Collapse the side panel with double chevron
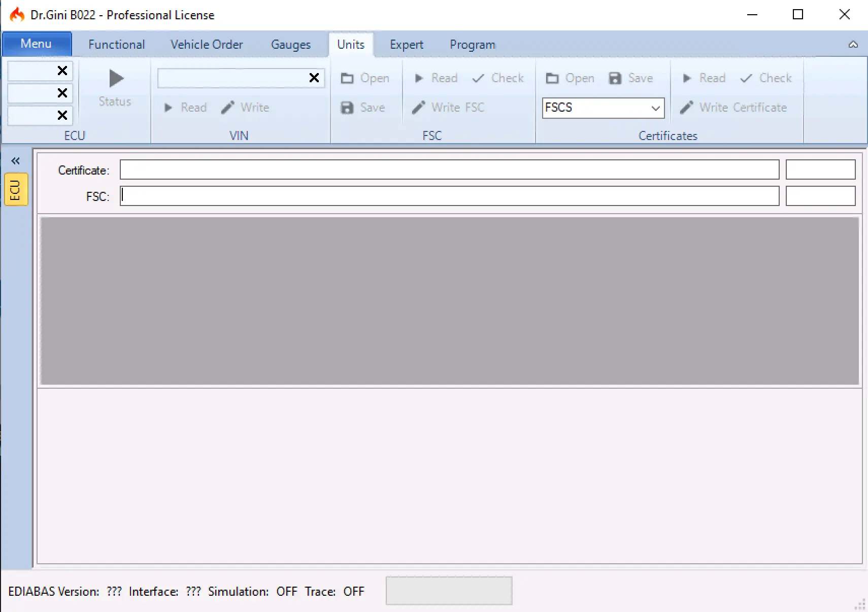The height and width of the screenshot is (612, 868). 16,161
